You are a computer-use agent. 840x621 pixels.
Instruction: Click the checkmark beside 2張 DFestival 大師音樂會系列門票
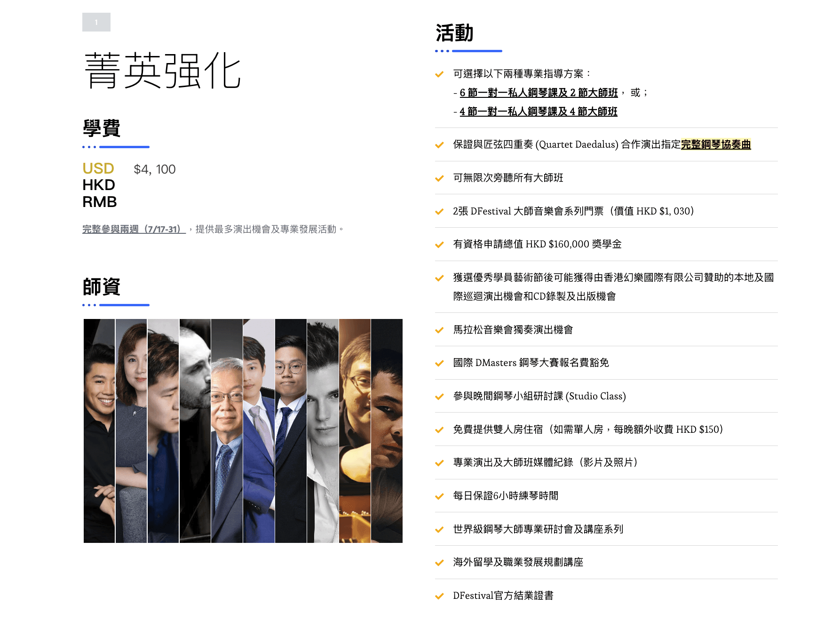(x=439, y=212)
